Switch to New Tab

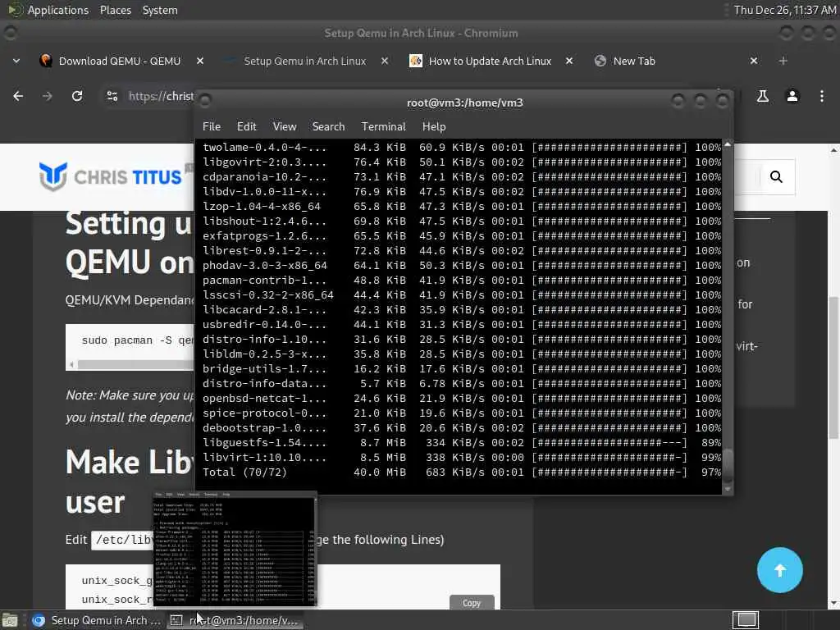click(634, 61)
